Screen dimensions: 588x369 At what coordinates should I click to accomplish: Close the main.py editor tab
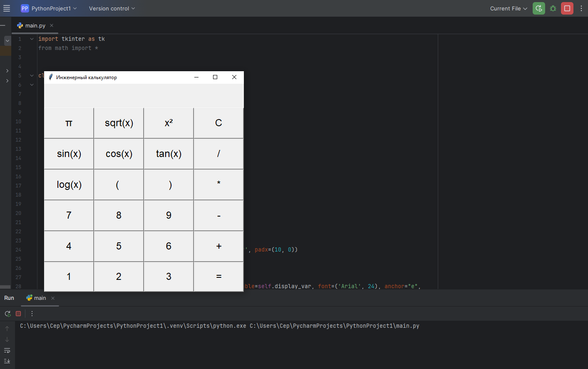[x=52, y=25]
